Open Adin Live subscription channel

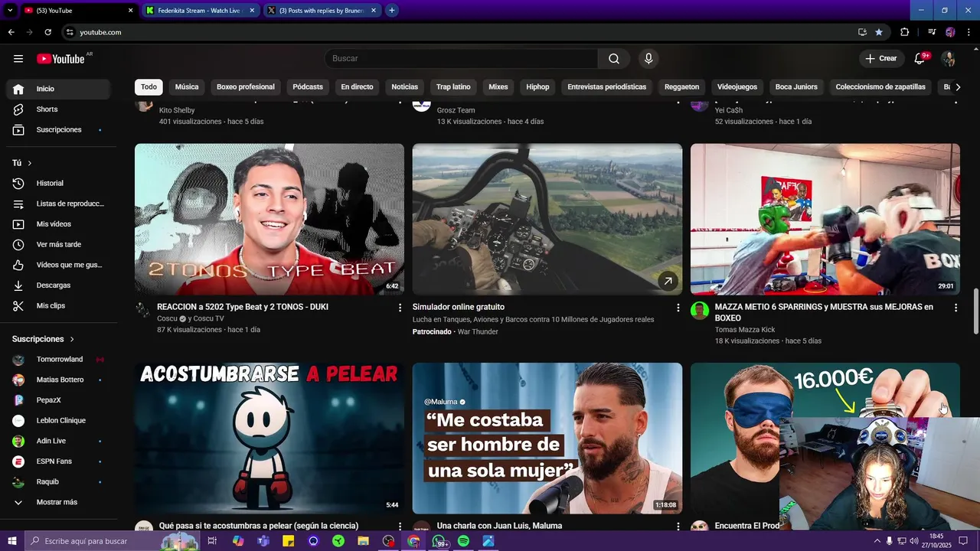58,441
